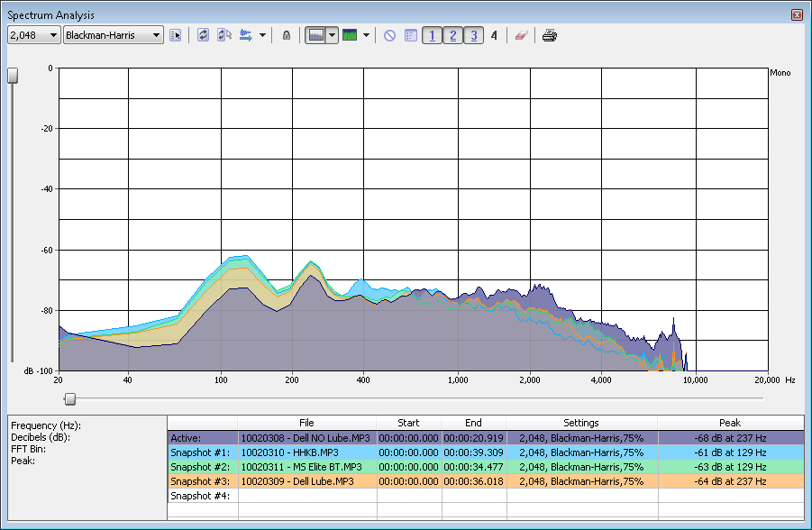Open the dropdown arrow next to waveform icon

tap(262, 35)
